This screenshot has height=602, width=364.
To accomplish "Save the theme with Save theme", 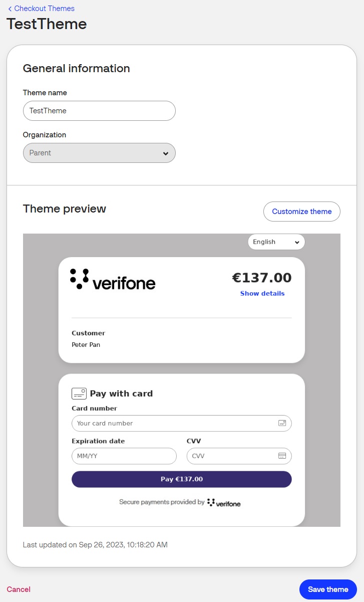I will (x=328, y=589).
